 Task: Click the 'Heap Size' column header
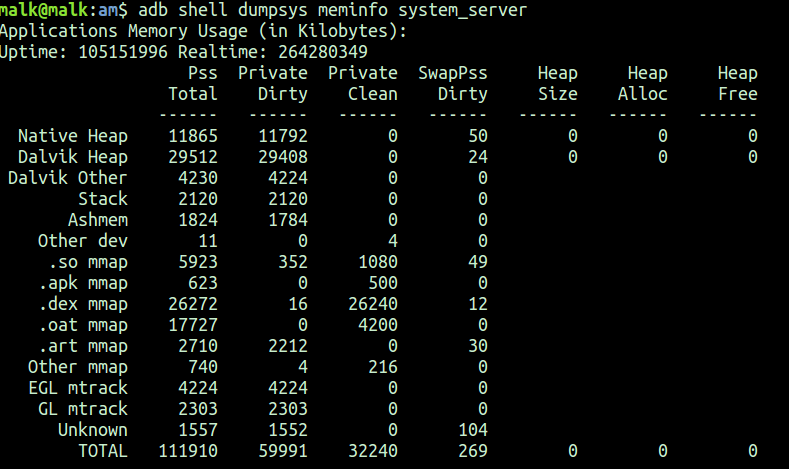558,84
